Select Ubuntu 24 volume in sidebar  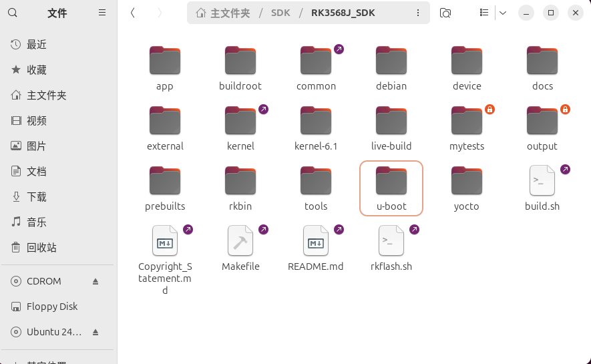point(57,332)
